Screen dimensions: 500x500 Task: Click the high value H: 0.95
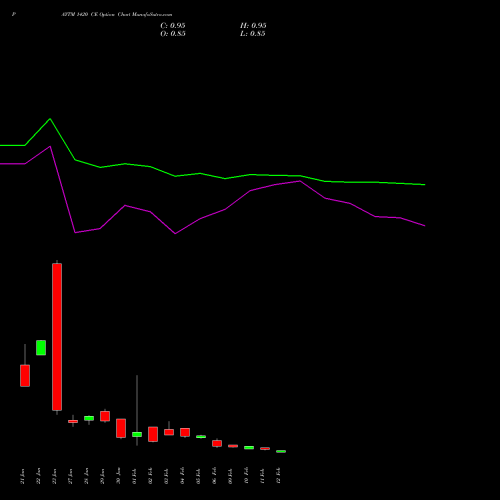[x=253, y=26]
